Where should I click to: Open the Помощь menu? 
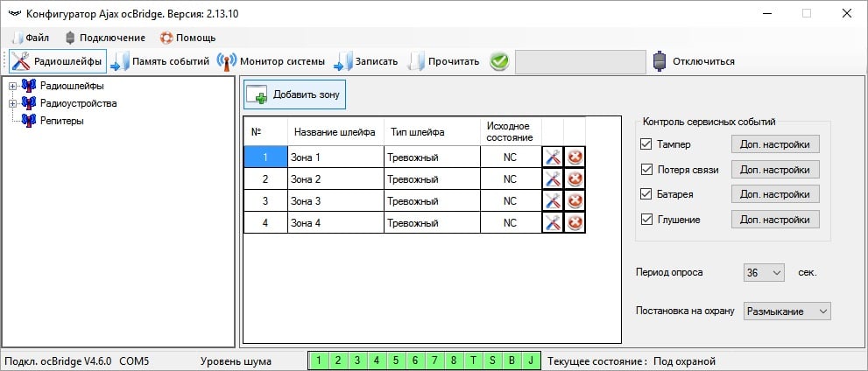click(188, 38)
